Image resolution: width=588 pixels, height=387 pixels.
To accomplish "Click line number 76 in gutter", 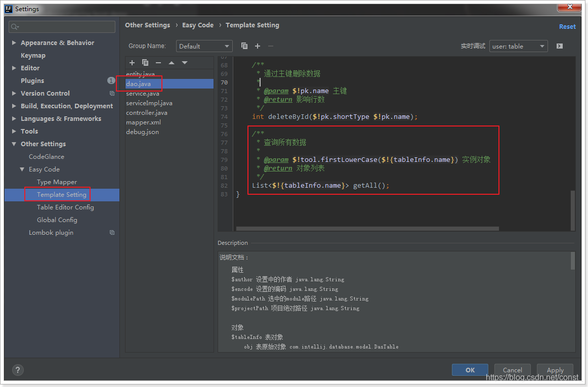I will 224,134.
